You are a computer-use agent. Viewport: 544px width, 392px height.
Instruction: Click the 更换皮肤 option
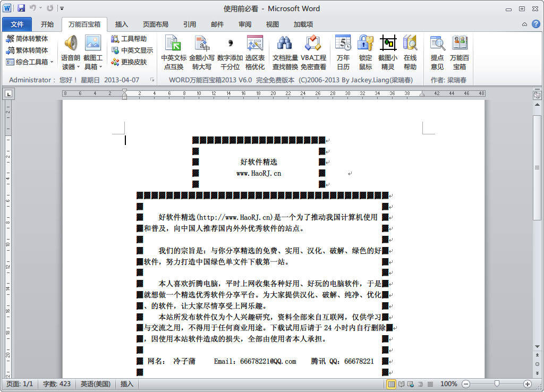pyautogui.click(x=129, y=62)
